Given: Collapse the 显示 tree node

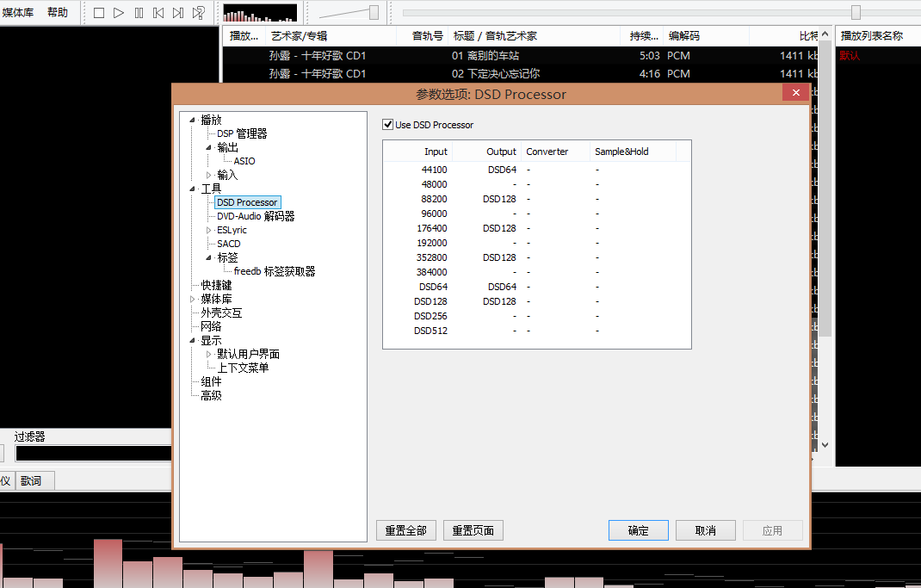Looking at the screenshot, I should tap(192, 340).
